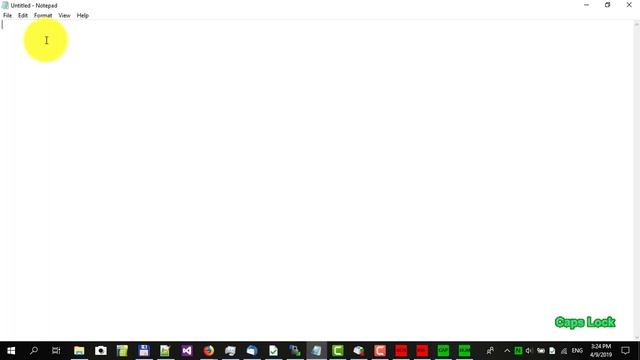Click inside the Notepad text area
Viewport: 640px width, 360px height.
[317, 180]
